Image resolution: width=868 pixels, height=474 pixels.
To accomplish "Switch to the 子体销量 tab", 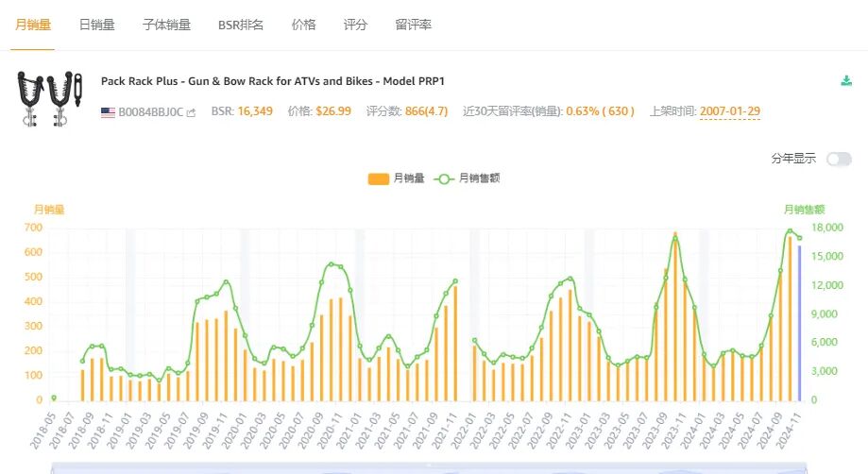I will coord(166,25).
